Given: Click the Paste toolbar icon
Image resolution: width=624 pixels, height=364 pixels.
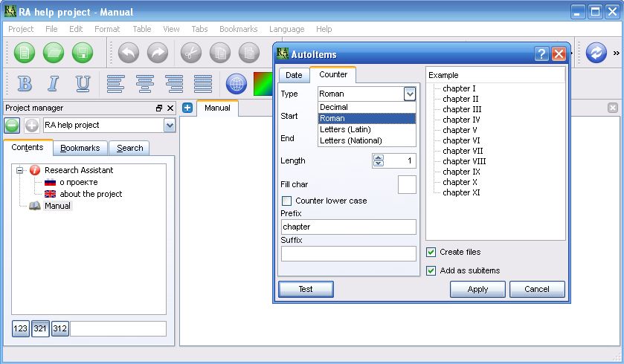Looking at the screenshot, I should tap(249, 53).
